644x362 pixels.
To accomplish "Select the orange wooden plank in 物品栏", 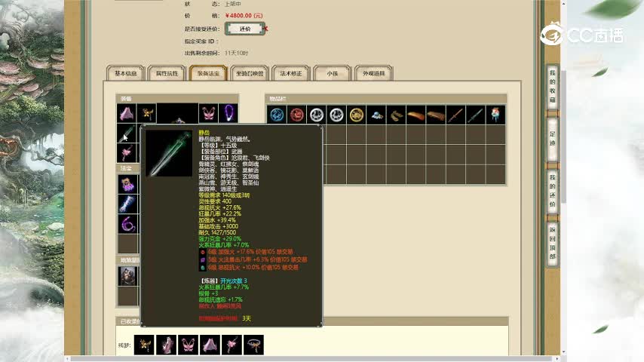I will 416,115.
